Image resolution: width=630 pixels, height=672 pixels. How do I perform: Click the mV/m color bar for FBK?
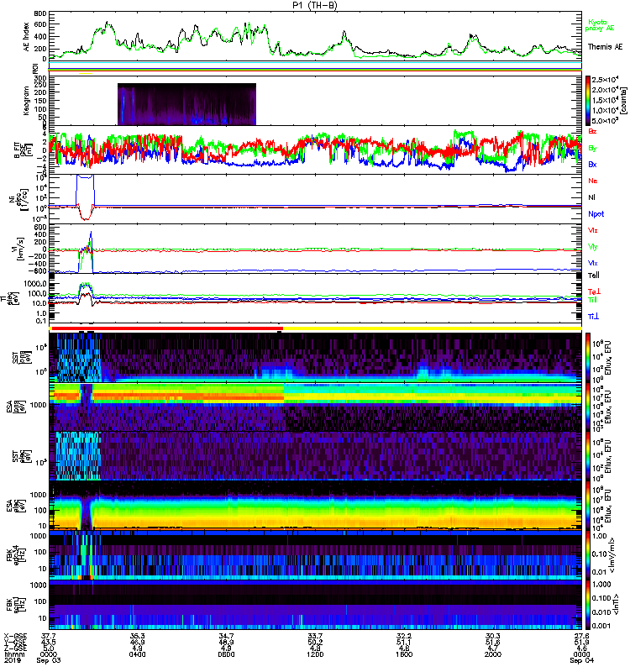(x=588, y=555)
